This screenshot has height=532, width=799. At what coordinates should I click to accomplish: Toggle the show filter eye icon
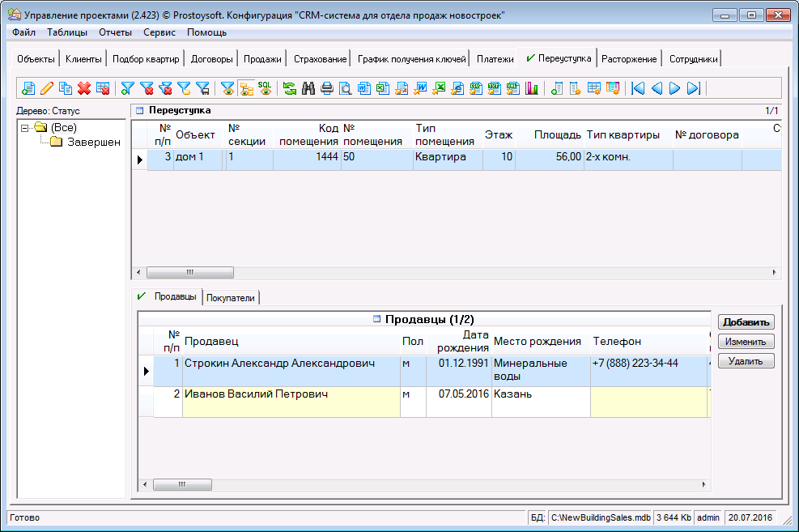[228, 89]
